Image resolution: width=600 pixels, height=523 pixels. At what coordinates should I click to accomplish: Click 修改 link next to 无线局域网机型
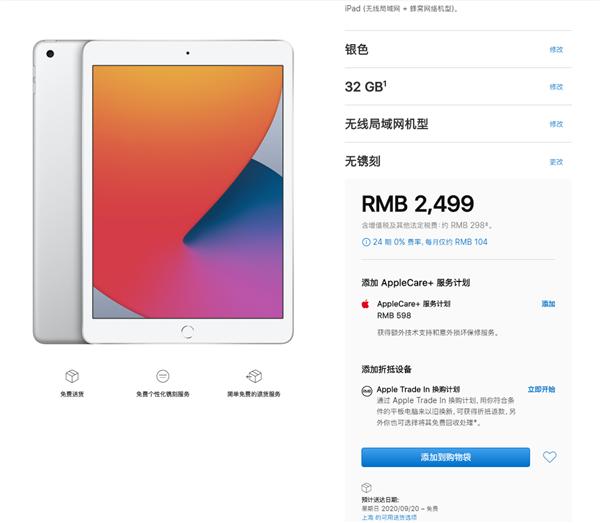556,124
